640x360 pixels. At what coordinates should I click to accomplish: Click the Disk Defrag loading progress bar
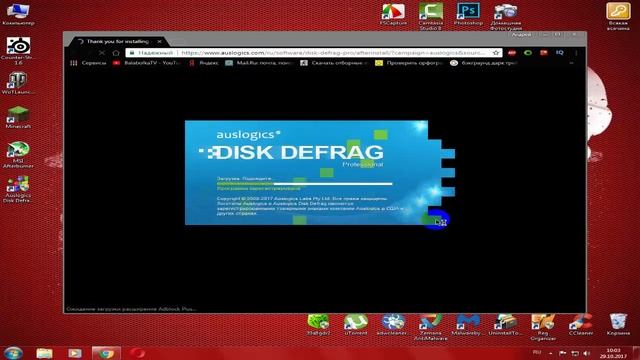304,184
